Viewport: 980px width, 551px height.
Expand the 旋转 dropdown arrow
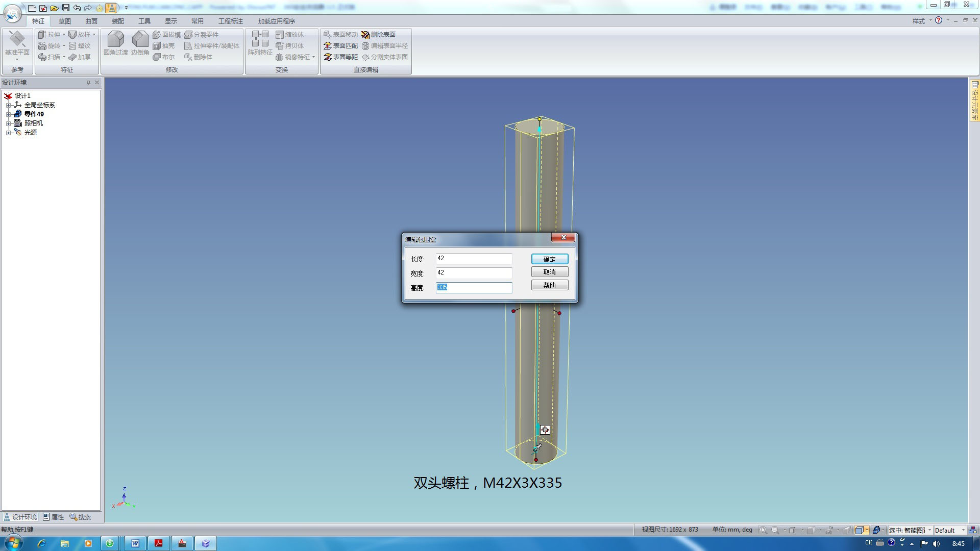coord(64,45)
